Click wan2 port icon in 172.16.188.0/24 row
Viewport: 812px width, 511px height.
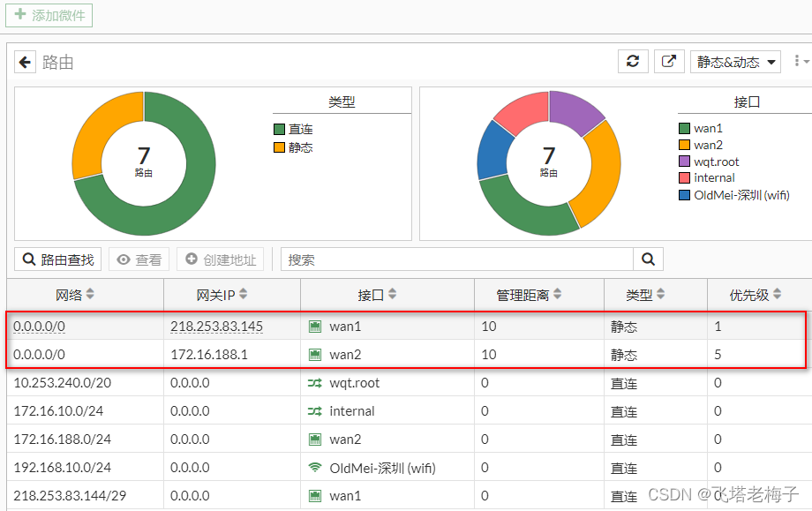coord(315,440)
